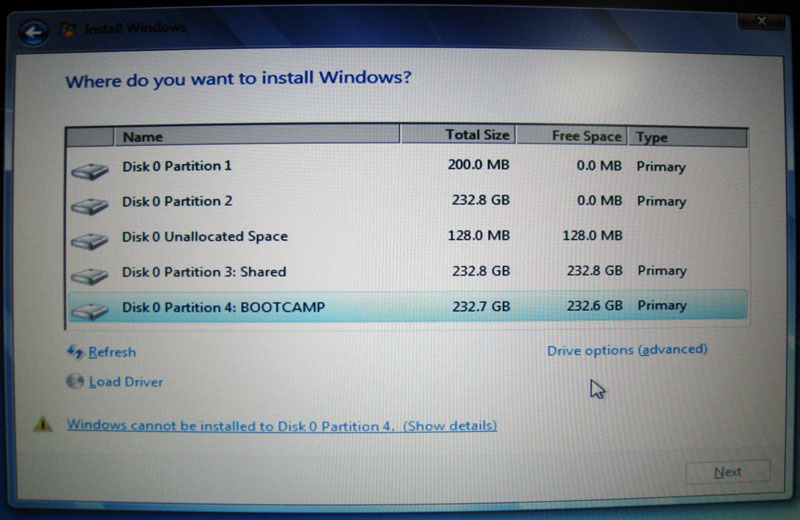Select Disk 0 Partition 2
Image resolution: width=800 pixels, height=520 pixels.
[407, 201]
